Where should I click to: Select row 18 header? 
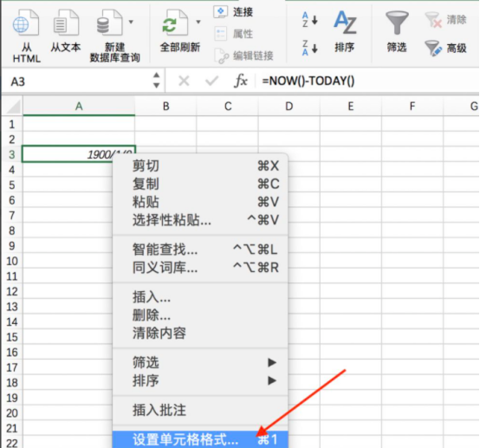pos(12,382)
